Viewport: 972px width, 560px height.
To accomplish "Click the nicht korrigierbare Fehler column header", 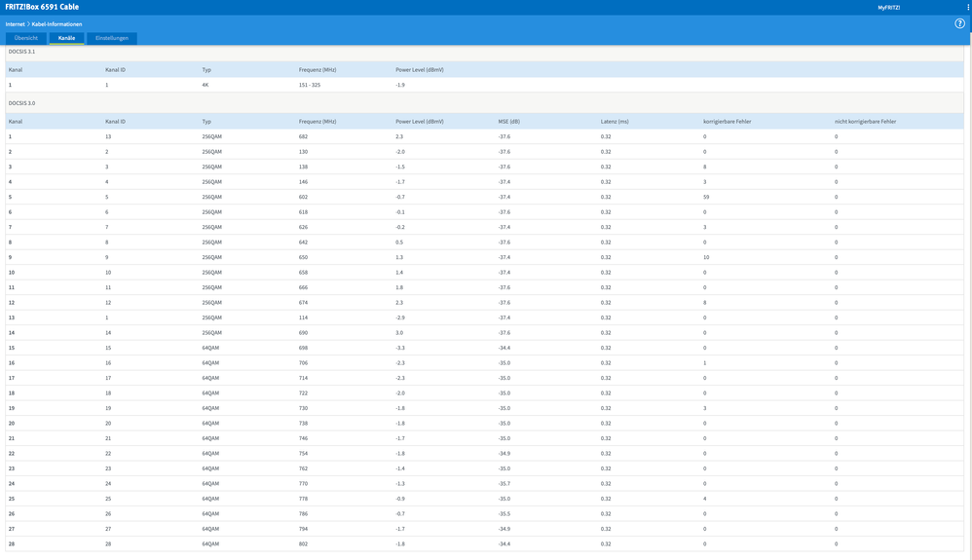I will click(865, 122).
